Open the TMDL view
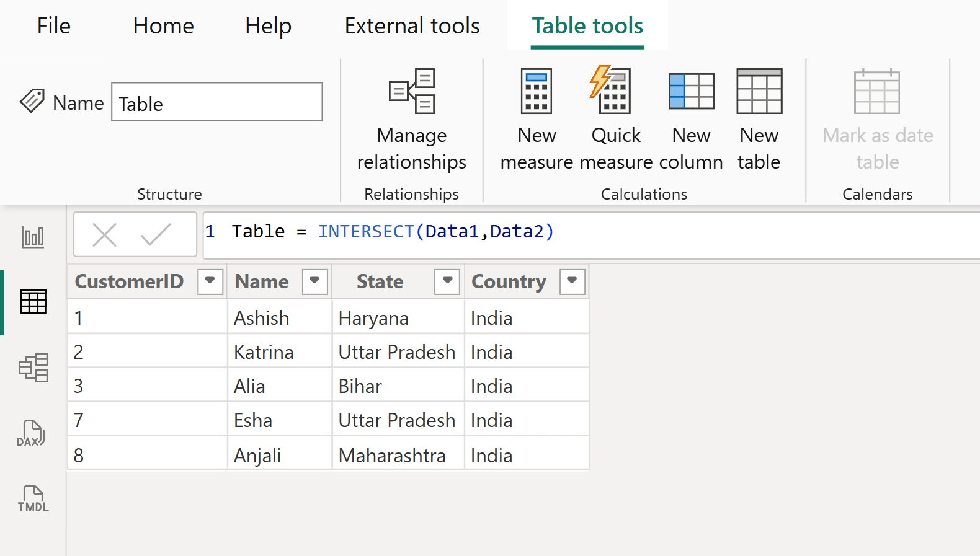This screenshot has height=556, width=980. (33, 498)
